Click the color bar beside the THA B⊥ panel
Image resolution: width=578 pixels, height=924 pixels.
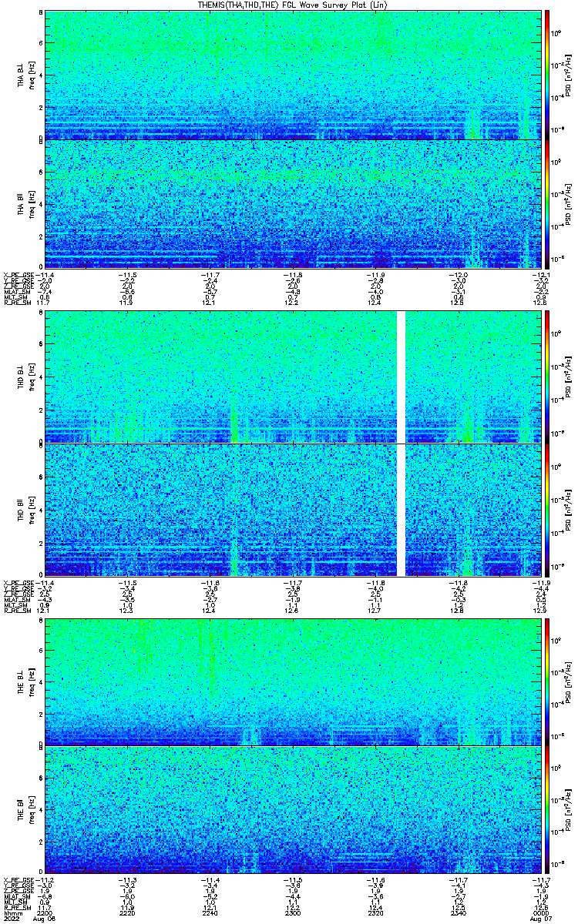[x=546, y=75]
